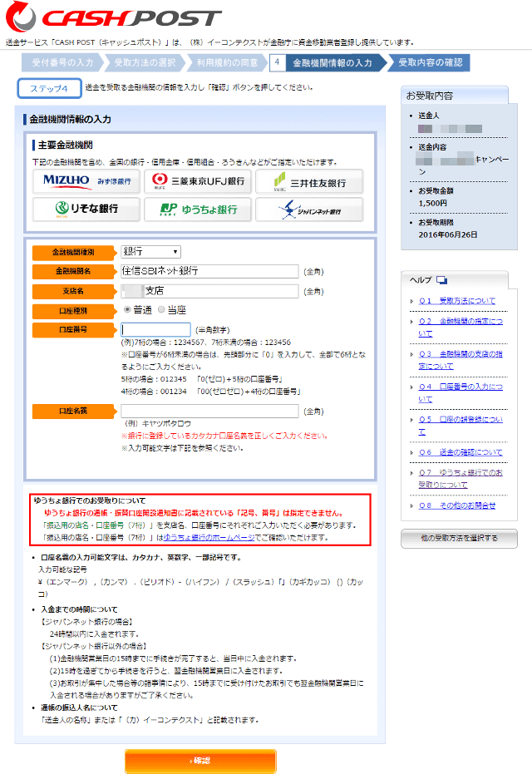The image size is (532, 774).
Task: Open the 金融機関種別 dropdown showing 銀行
Action: point(151,252)
